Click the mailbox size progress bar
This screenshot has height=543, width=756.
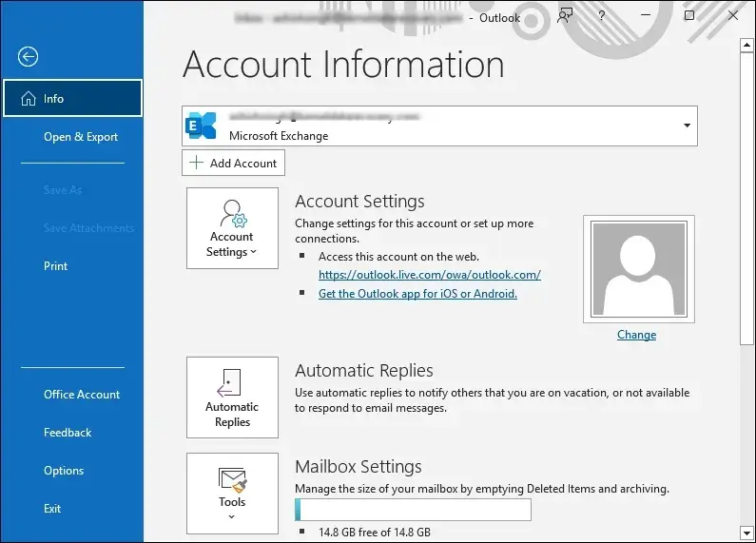pyautogui.click(x=414, y=510)
